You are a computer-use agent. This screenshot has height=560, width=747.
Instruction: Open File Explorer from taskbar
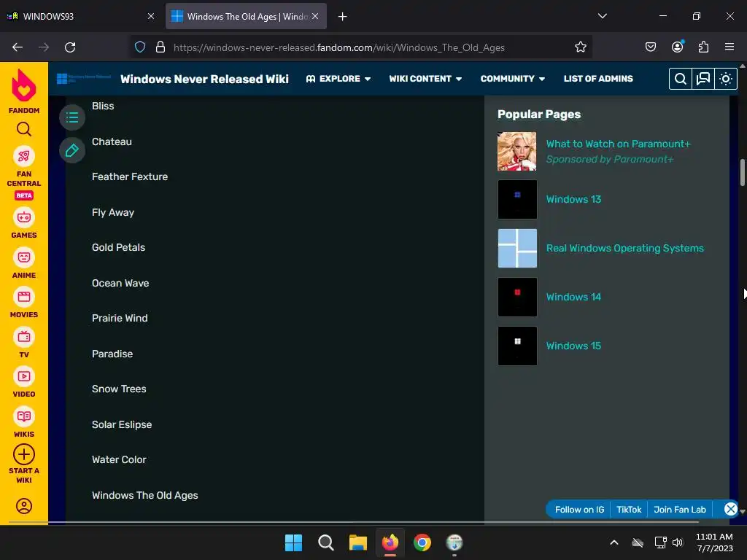point(357,542)
